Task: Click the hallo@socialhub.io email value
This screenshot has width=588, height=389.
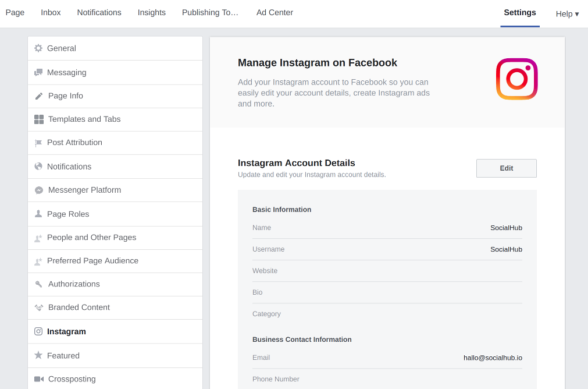Action: 493,358
